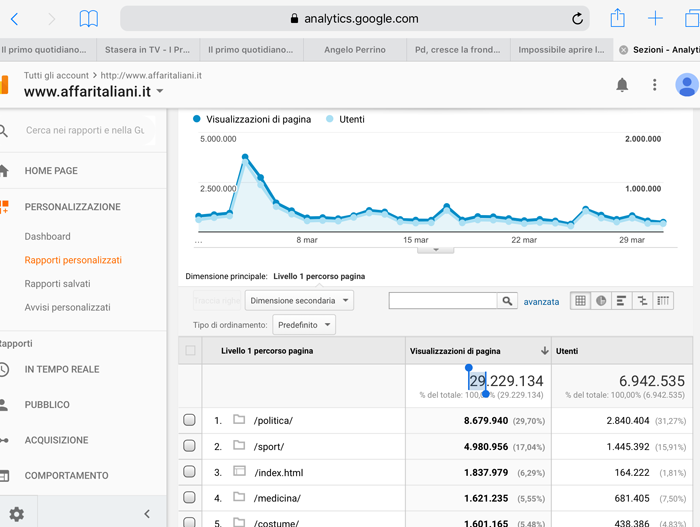The width and height of the screenshot is (700, 527).
Task: Open the user account avatar
Action: pos(687,84)
